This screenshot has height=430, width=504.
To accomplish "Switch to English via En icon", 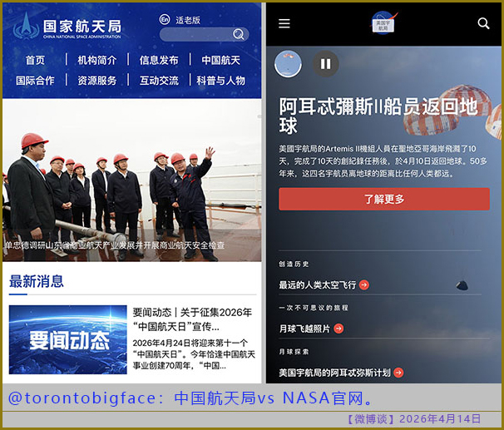I will point(165,20).
